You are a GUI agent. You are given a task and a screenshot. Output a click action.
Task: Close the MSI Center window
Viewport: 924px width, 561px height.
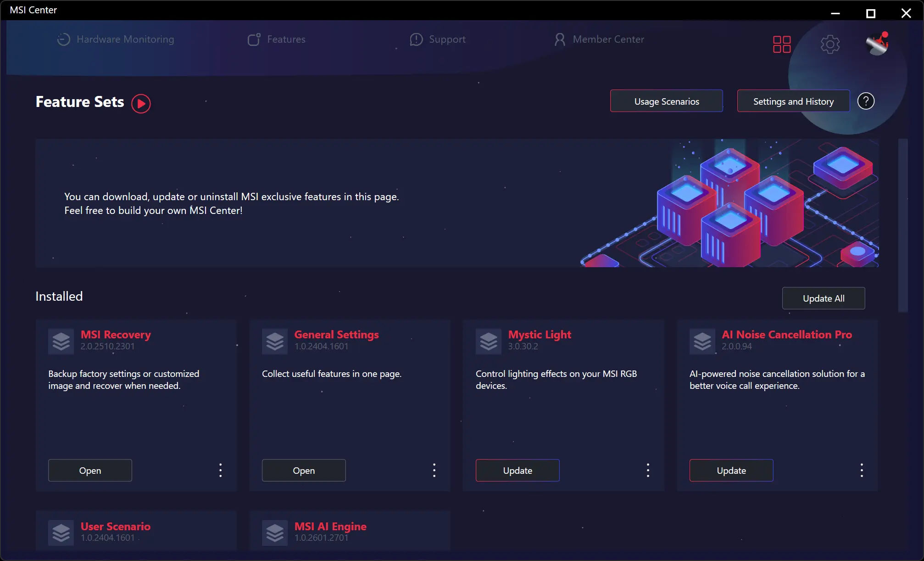pos(906,13)
